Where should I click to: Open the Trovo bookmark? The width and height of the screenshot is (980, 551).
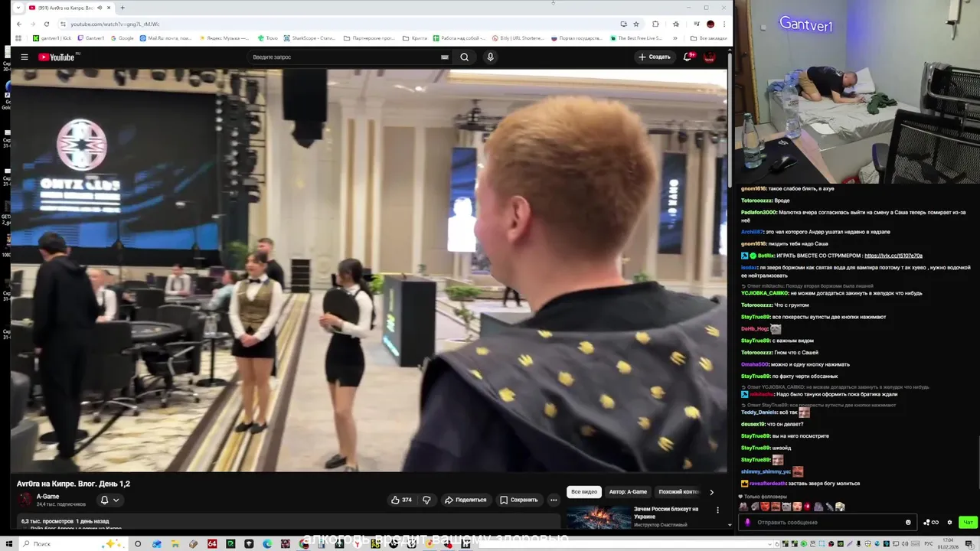click(268, 37)
